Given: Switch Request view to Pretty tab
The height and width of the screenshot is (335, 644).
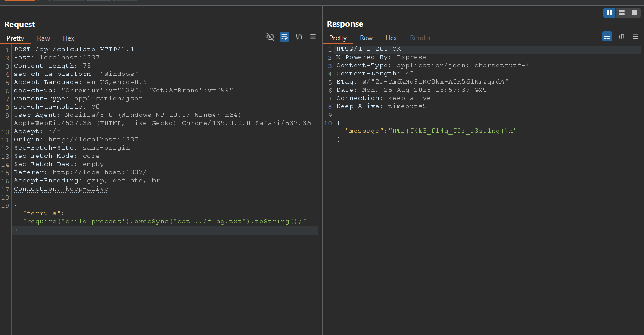Looking at the screenshot, I should point(15,38).
